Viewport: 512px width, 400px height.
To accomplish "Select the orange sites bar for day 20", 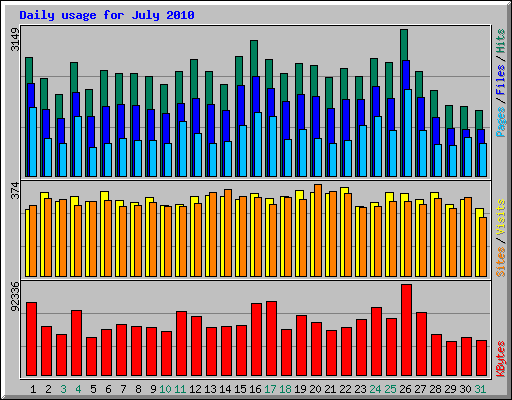I will coord(318,230).
